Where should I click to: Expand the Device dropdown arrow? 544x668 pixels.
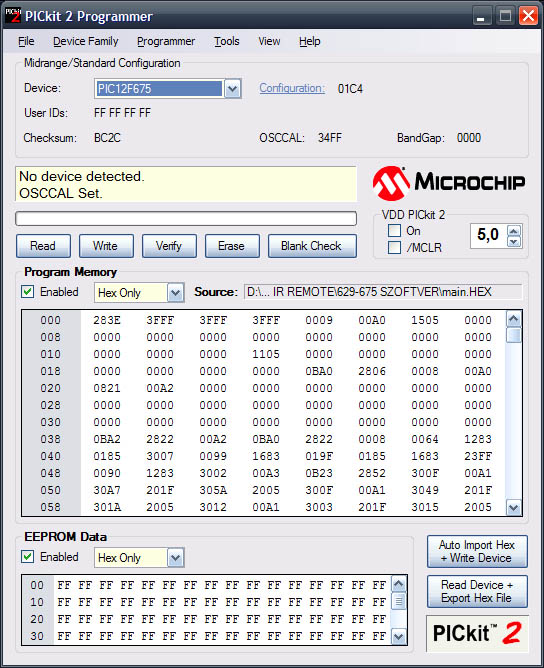232,89
